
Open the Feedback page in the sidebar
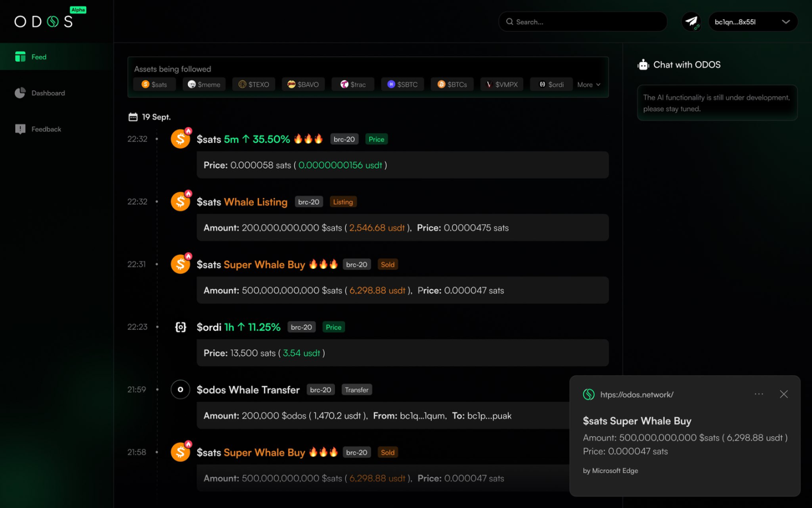point(46,129)
